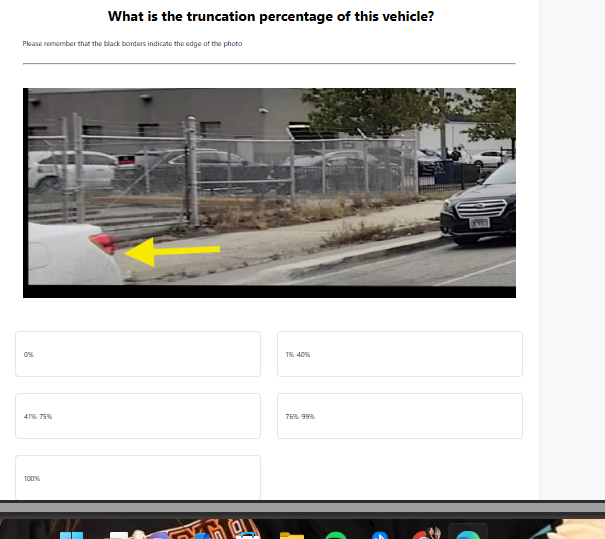Choose the 1%-40% answer box

tap(400, 354)
